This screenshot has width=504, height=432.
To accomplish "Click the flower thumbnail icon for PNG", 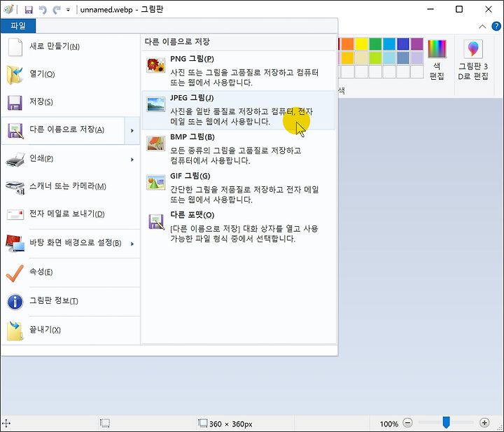I will (156, 65).
